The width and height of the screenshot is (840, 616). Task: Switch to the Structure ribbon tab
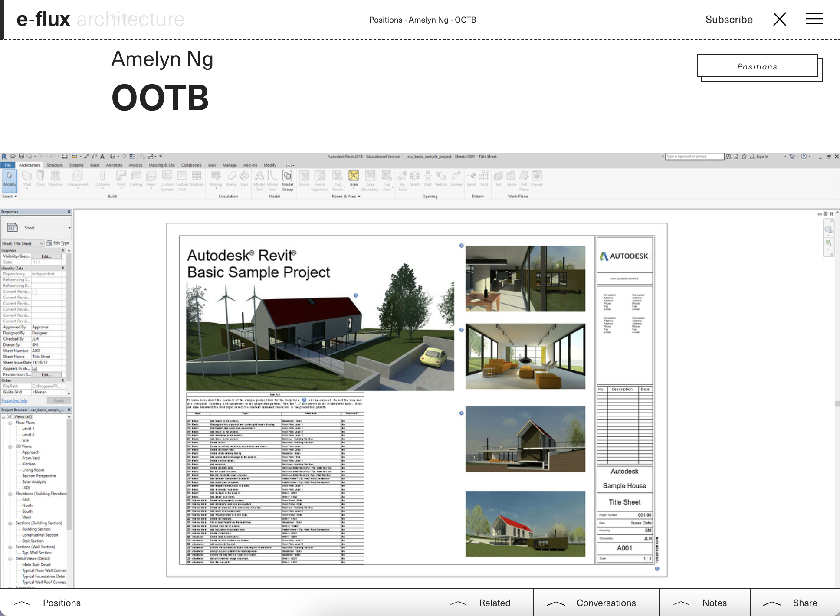(x=55, y=165)
